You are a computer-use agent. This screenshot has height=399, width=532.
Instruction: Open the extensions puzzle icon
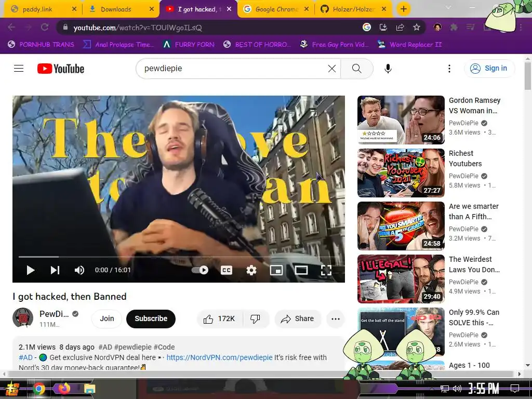[454, 28]
